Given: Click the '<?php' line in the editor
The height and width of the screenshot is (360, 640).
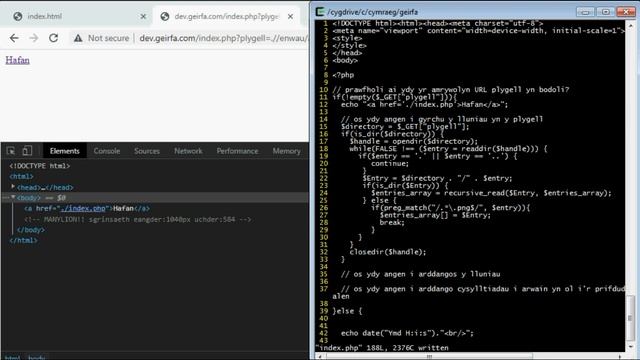Looking at the screenshot, I should tap(343, 75).
